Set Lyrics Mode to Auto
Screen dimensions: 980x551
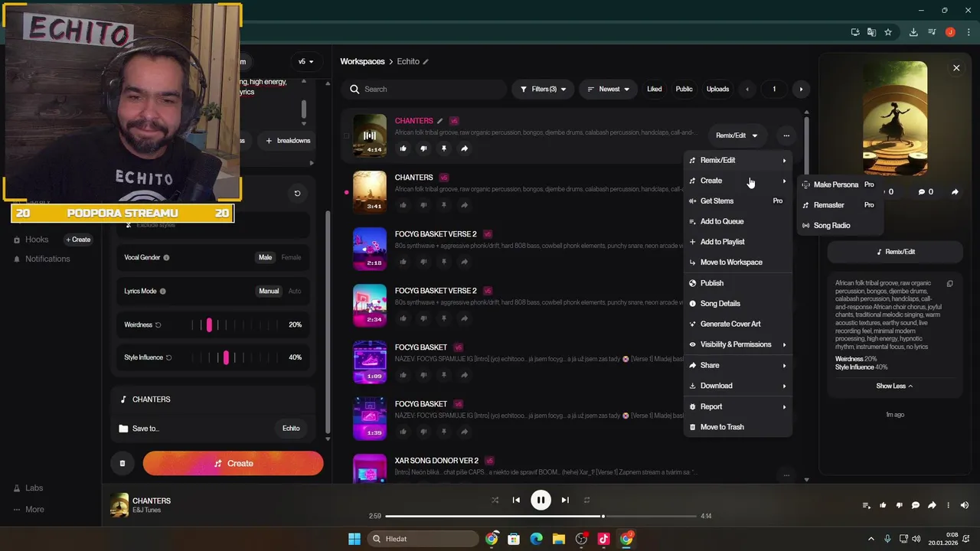pyautogui.click(x=295, y=292)
